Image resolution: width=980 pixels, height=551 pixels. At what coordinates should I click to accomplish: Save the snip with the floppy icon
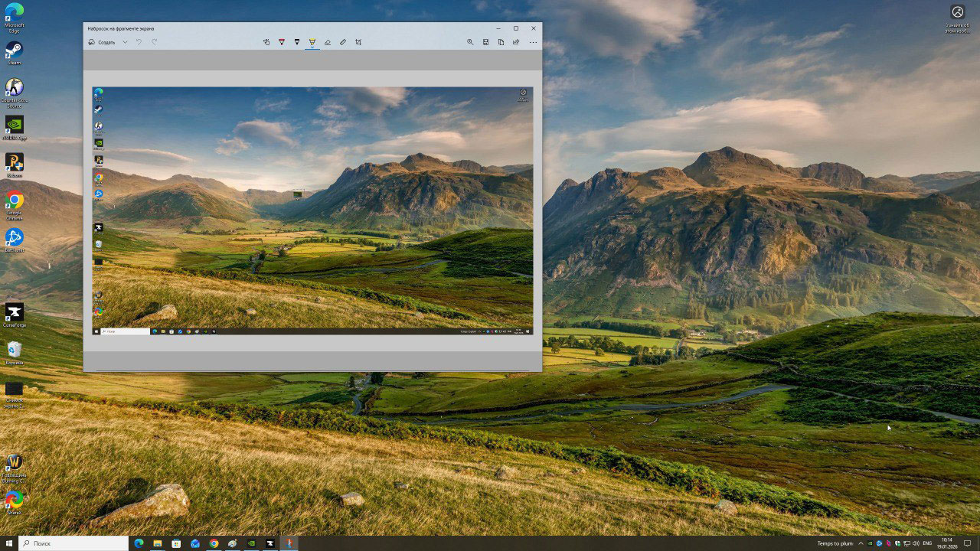[485, 42]
